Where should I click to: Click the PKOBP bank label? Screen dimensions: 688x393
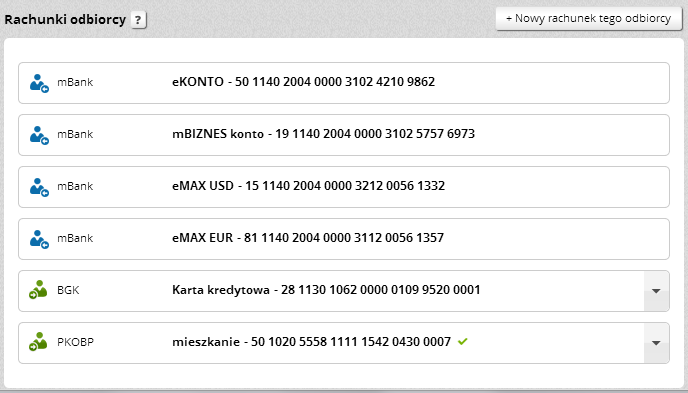click(75, 342)
